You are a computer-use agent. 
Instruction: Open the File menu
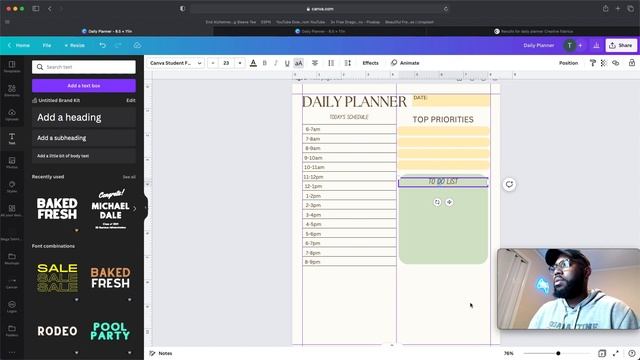pos(47,45)
